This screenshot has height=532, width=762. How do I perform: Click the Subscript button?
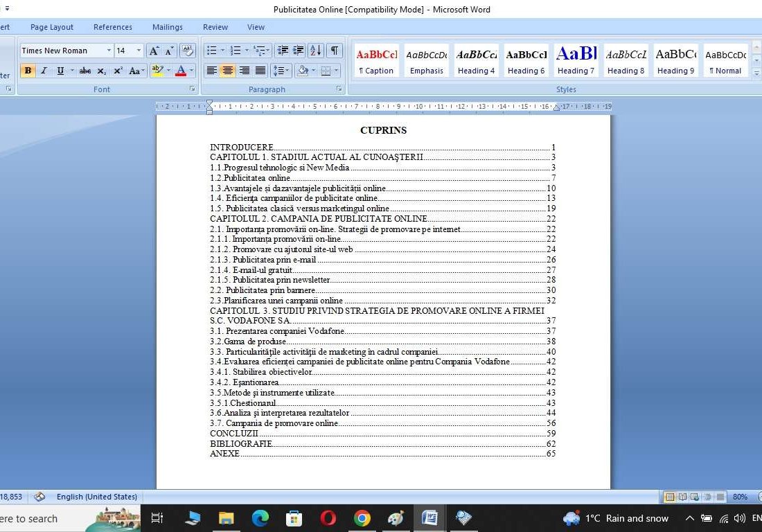point(102,71)
